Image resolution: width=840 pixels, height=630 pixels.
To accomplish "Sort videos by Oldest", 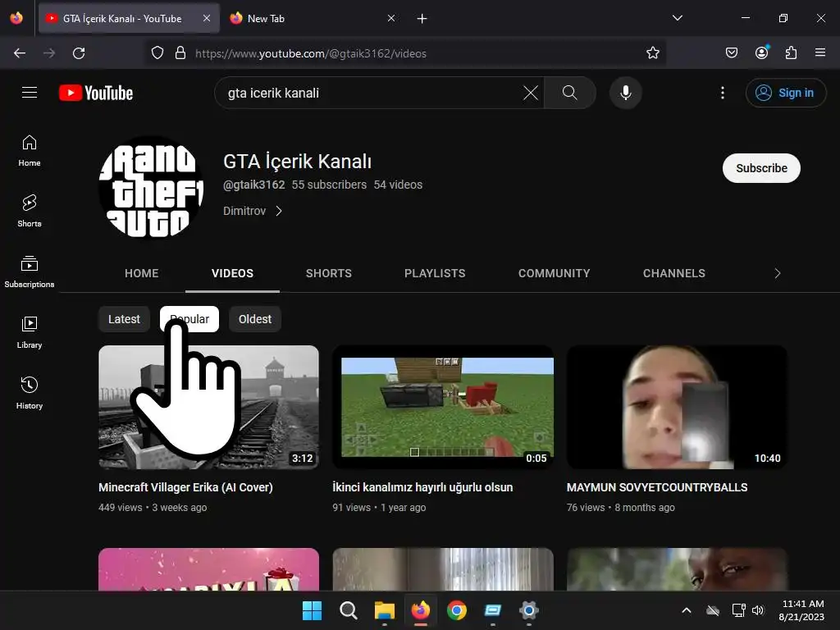I will [x=255, y=319].
